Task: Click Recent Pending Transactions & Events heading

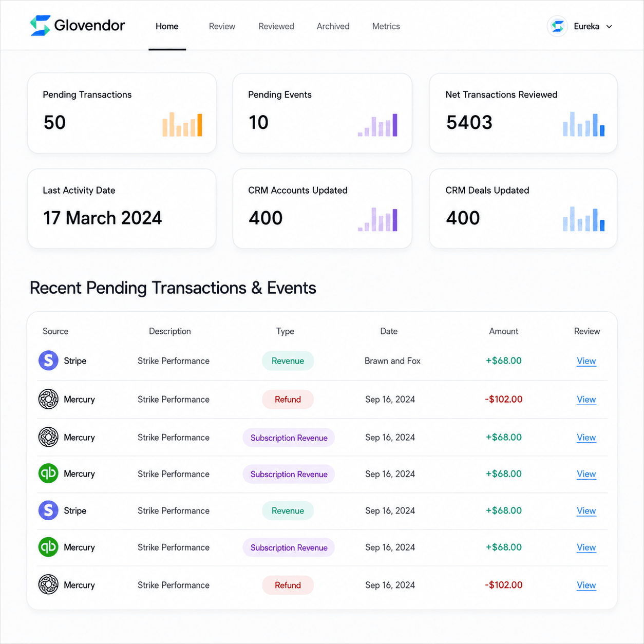Action: [173, 288]
